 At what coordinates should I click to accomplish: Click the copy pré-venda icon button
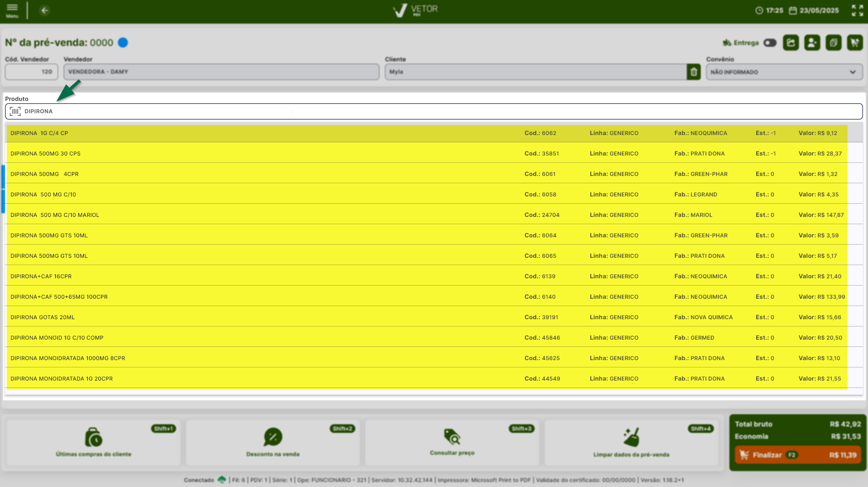coord(833,43)
